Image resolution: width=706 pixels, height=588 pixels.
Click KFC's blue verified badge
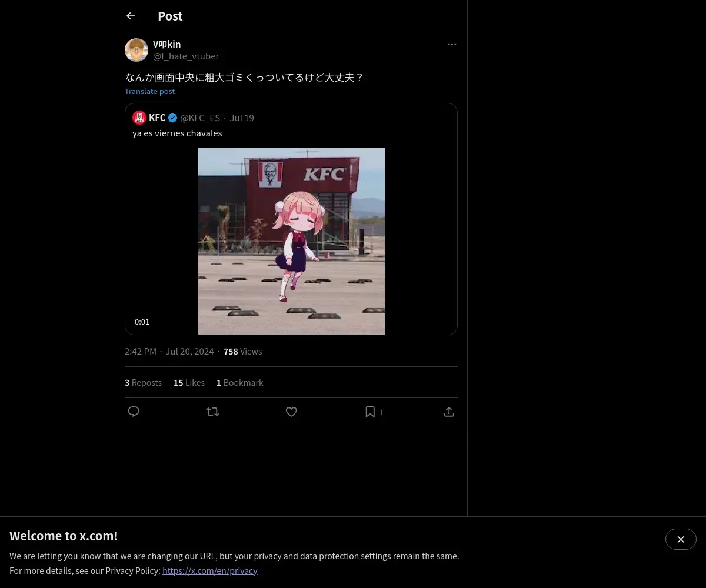tap(172, 118)
